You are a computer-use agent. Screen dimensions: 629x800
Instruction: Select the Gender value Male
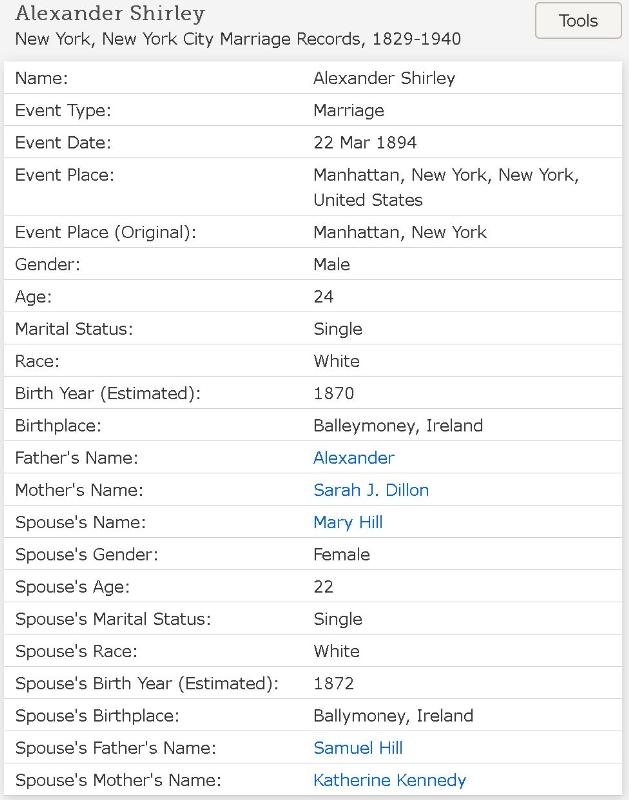[x=332, y=264]
